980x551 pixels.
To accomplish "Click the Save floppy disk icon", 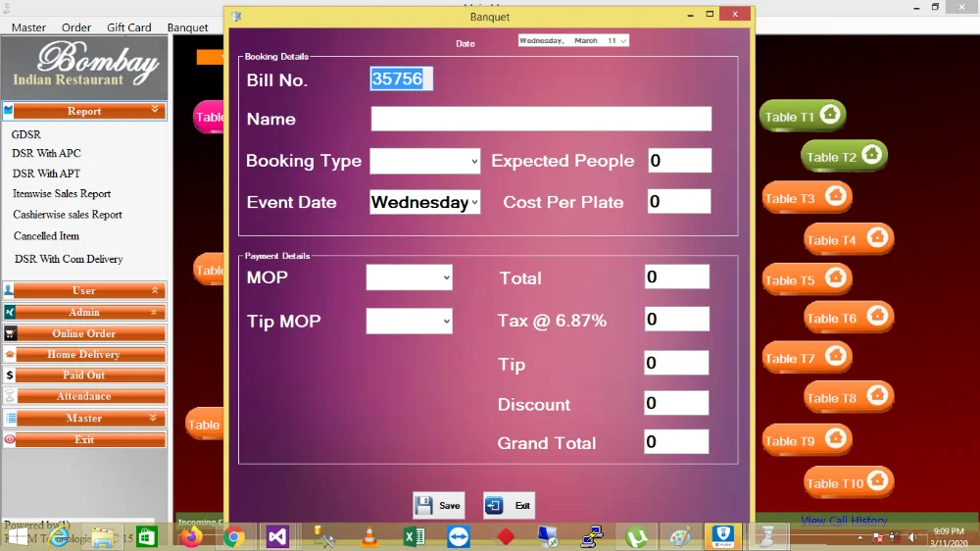I will click(424, 506).
